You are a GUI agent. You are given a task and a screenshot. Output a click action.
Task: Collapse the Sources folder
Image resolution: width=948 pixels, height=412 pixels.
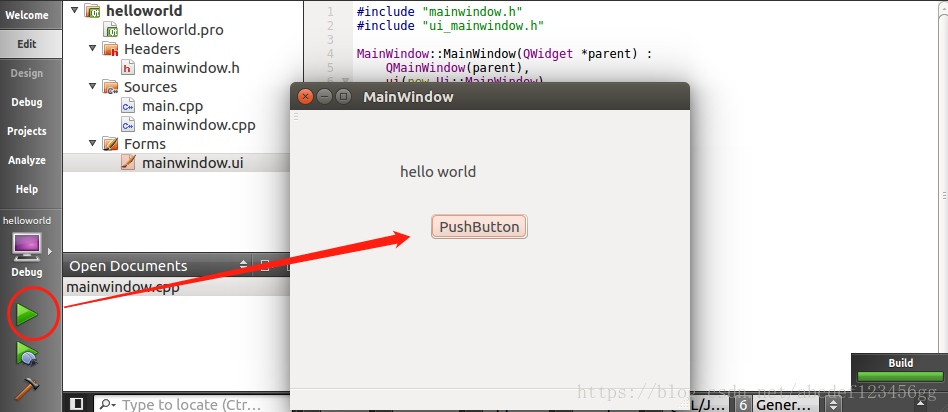coord(93,86)
